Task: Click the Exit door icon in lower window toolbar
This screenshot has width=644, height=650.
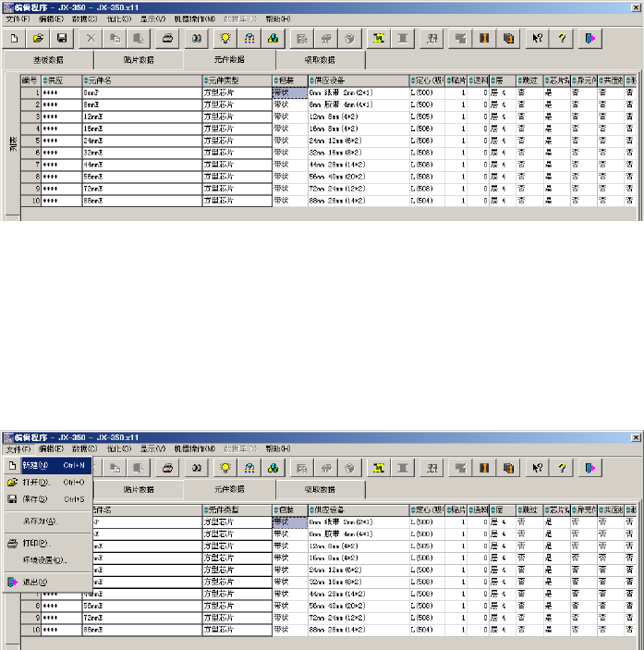Action: point(589,468)
